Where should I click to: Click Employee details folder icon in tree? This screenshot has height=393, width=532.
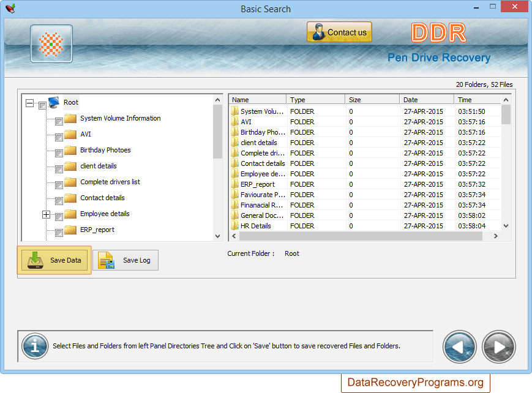[x=70, y=214]
